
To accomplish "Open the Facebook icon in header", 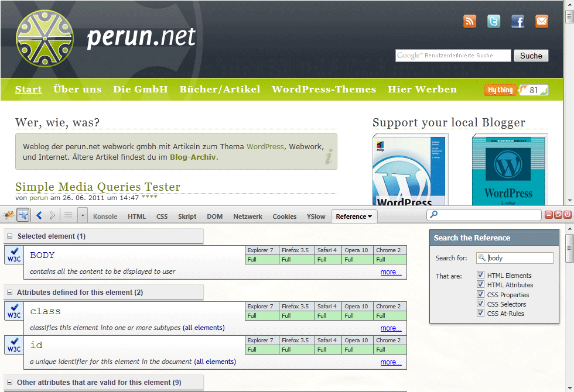I will tap(518, 22).
